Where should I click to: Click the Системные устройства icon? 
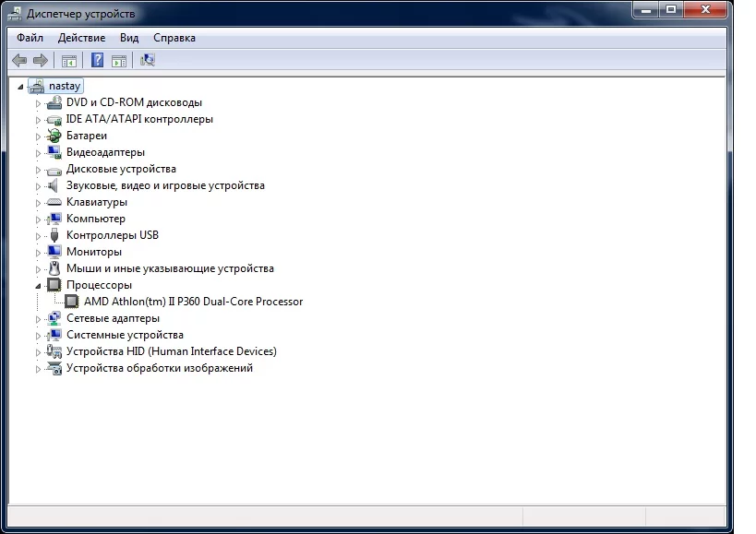[x=54, y=335]
